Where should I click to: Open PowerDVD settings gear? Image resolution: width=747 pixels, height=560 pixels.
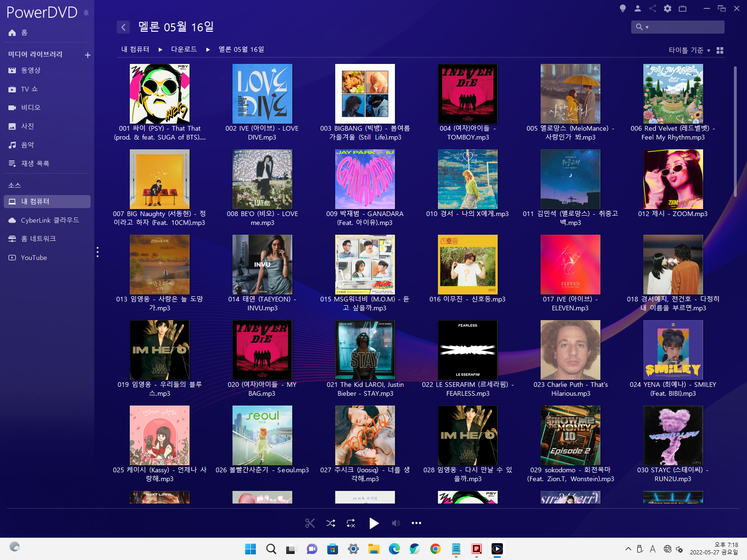tap(668, 8)
